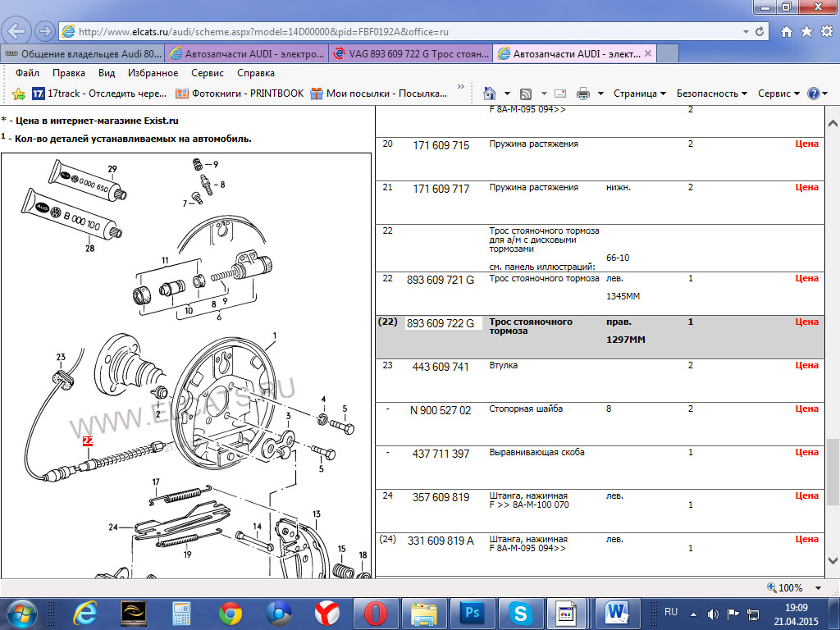Click Цена link for 443 609 741

tap(807, 365)
